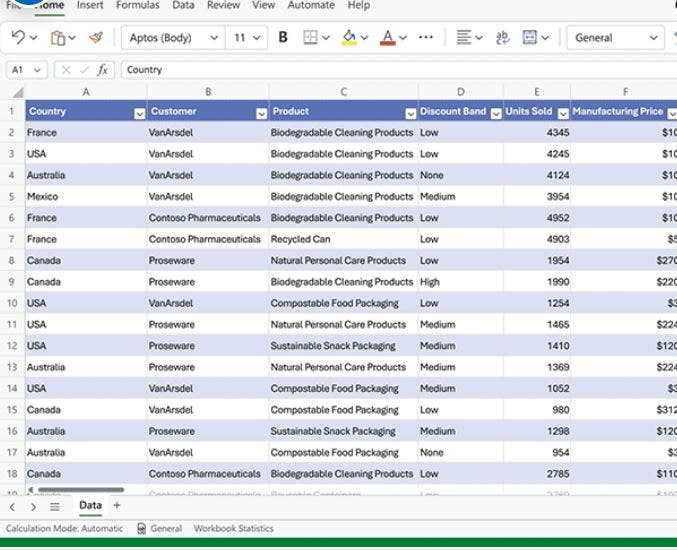Open the Formulas ribbon tab
The width and height of the screenshot is (677, 550).
click(137, 6)
